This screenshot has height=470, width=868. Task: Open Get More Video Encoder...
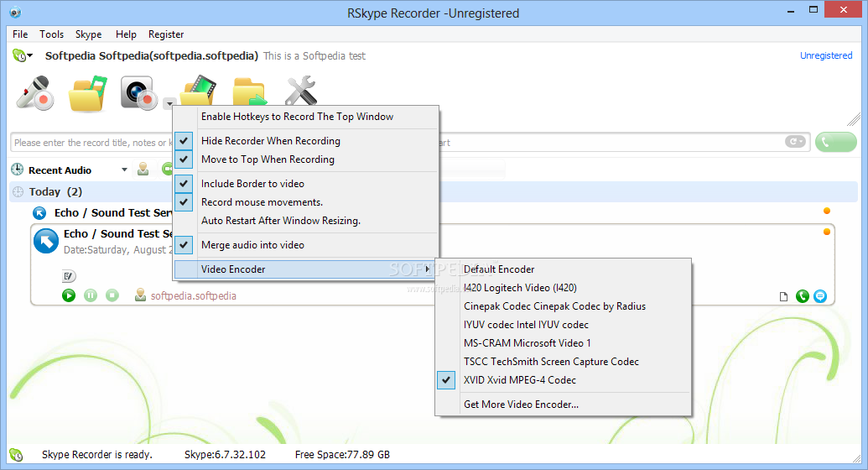[x=564, y=405]
